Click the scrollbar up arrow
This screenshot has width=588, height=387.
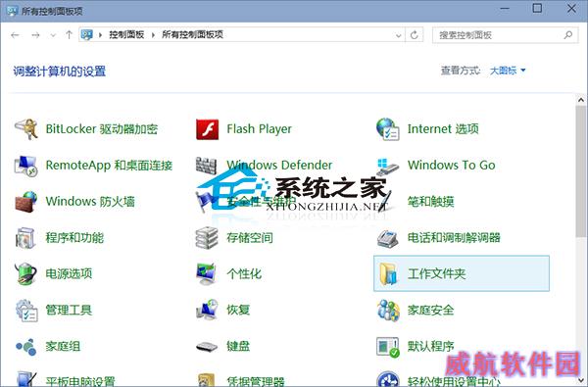point(581,100)
